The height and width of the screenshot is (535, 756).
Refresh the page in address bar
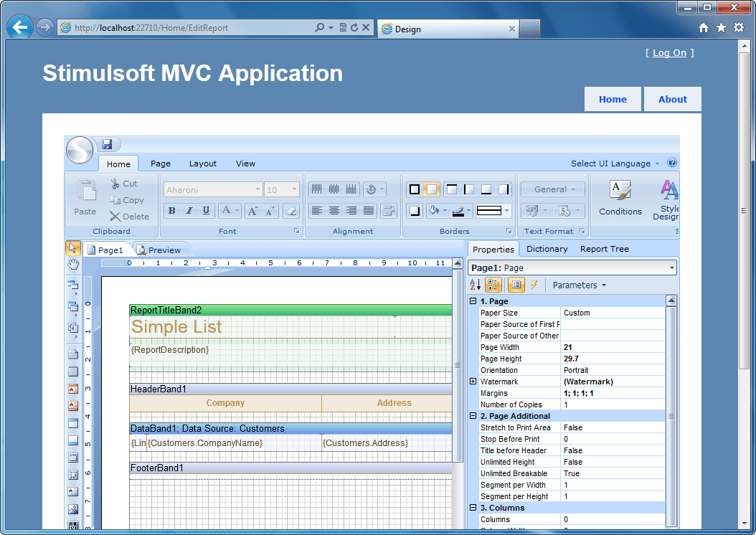tap(354, 27)
